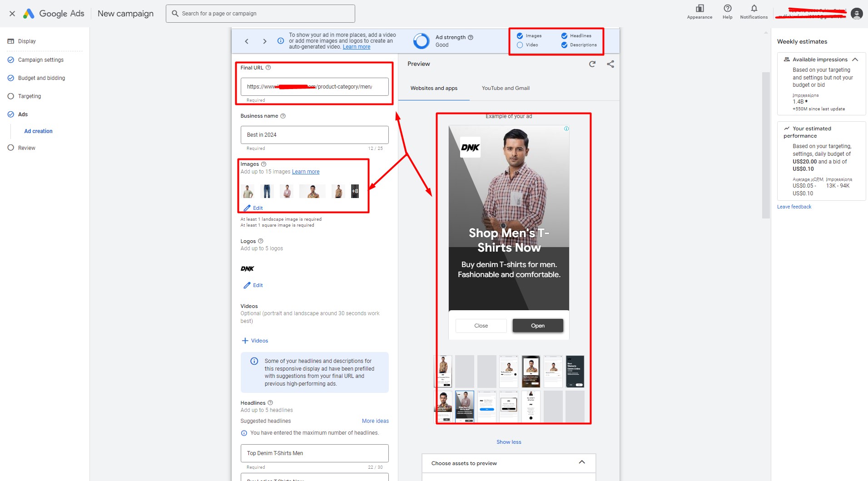
Task: Open Images help icon
Action: (x=263, y=164)
